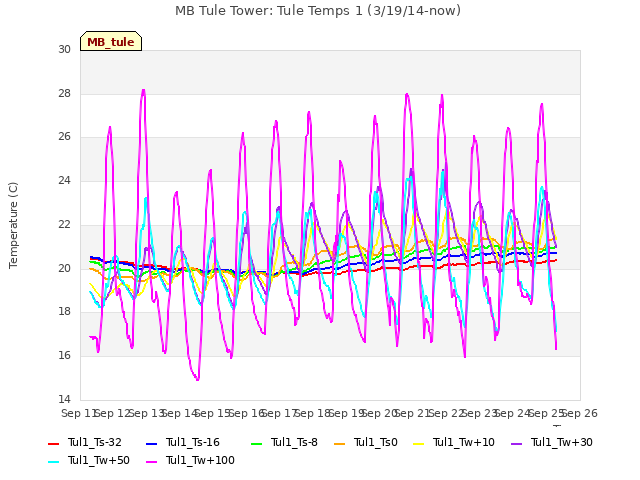The height and width of the screenshot is (480, 640).
Task: Click the MB_tule label box
Action: coord(111,41)
